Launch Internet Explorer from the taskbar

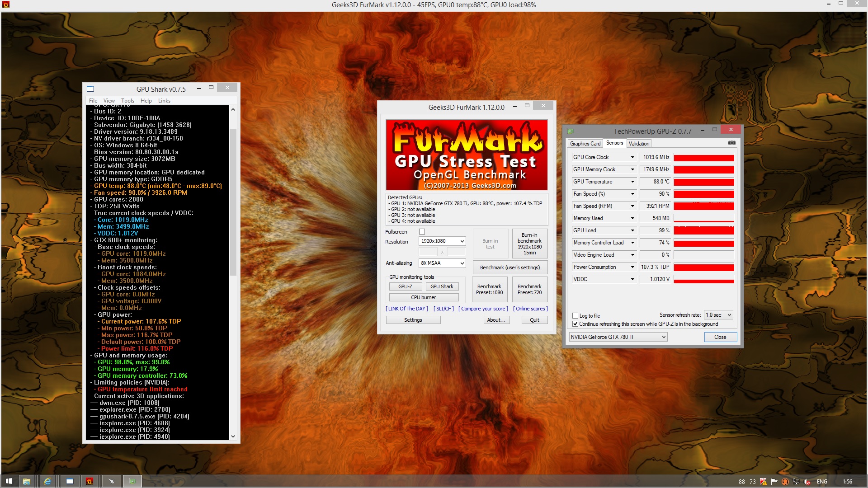47,481
